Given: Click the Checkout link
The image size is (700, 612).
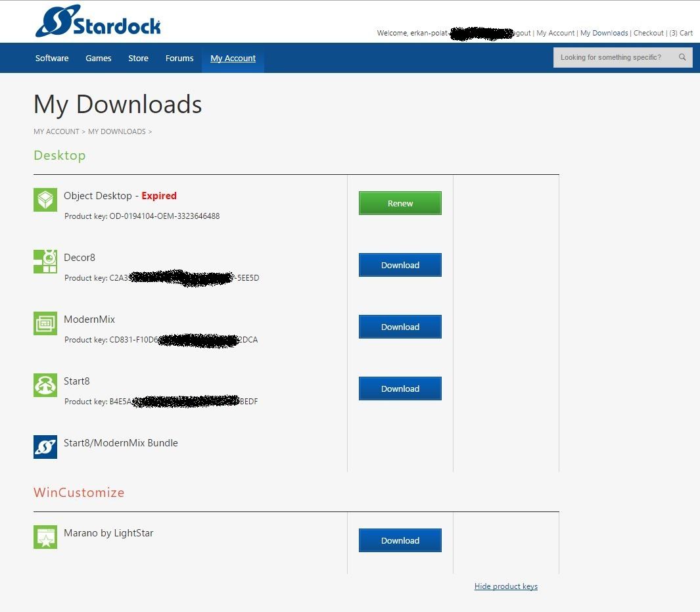Looking at the screenshot, I should [649, 33].
